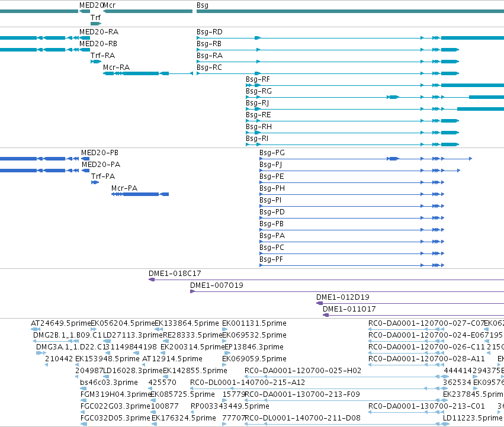
Task: Select the MED20-RB transcript label
Action: 98,44
